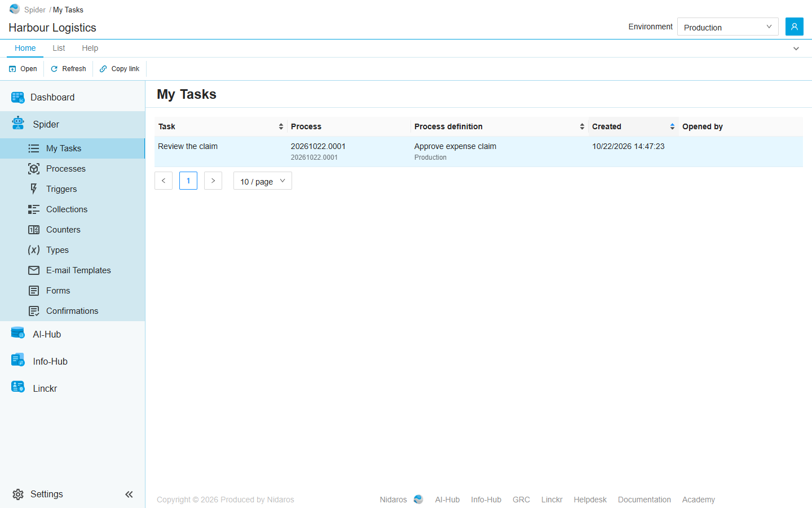Open Processes in the sidebar
Screen dimensions: 812x508
click(x=72, y=169)
